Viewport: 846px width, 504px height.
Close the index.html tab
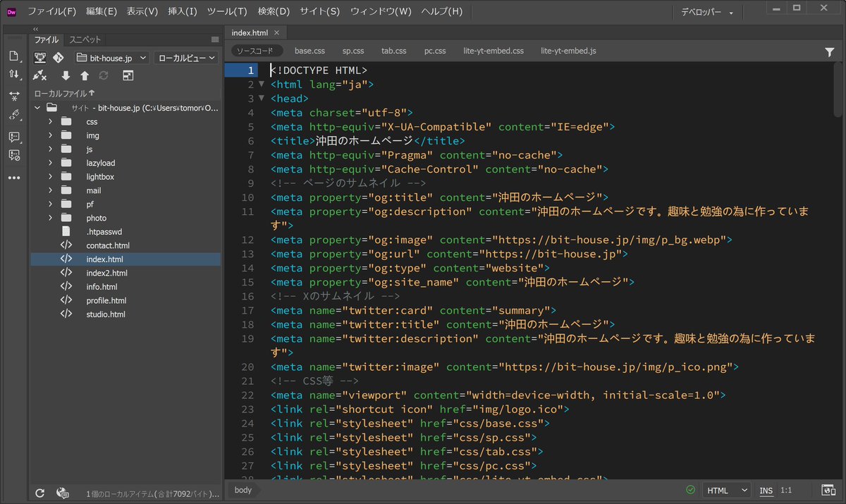click(276, 32)
